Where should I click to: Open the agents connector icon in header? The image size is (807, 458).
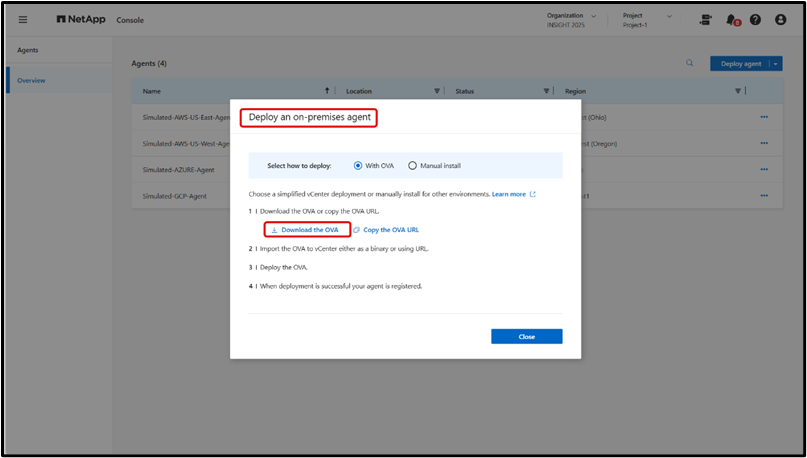click(706, 20)
